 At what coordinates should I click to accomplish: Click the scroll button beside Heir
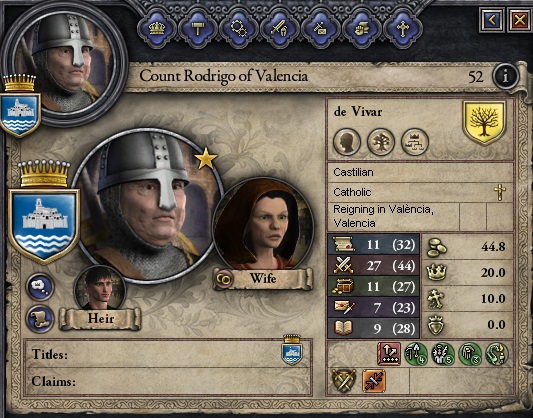[x=40, y=319]
